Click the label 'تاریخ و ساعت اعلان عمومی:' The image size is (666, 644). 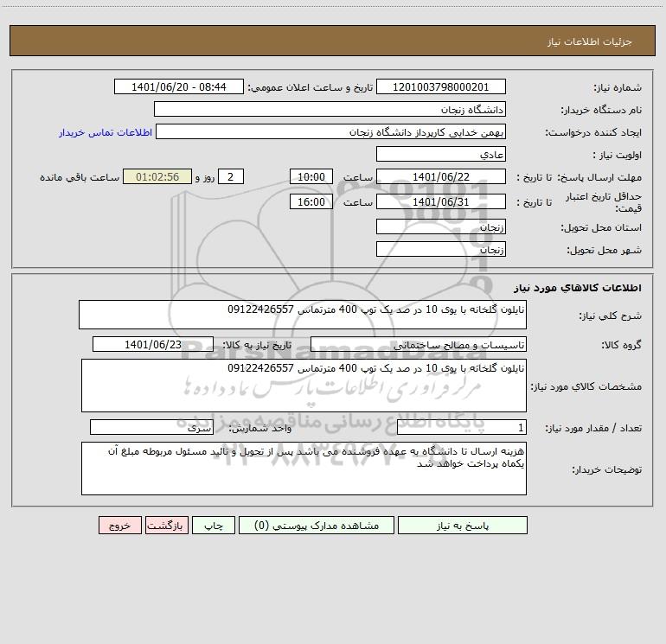[311, 87]
